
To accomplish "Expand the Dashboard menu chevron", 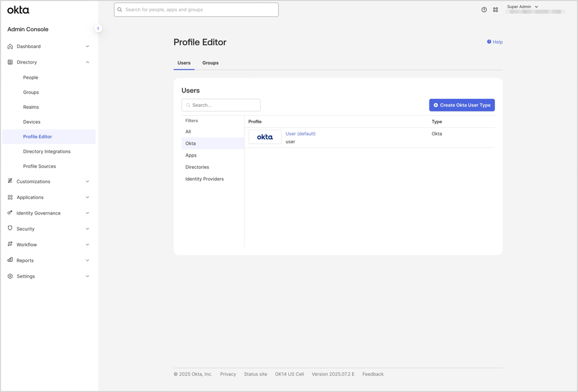I will (x=87, y=46).
